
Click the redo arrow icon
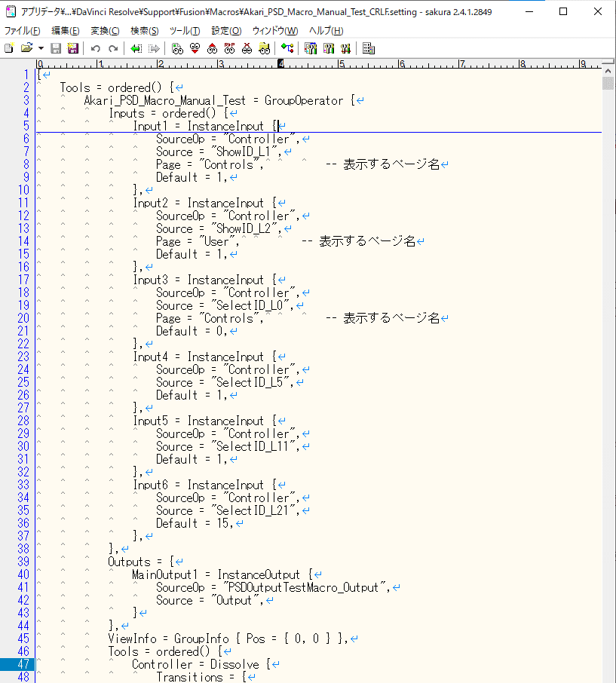(113, 48)
